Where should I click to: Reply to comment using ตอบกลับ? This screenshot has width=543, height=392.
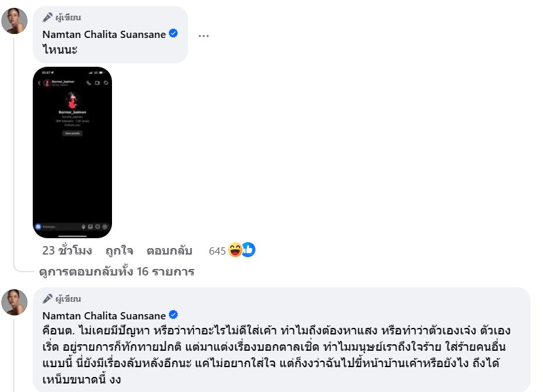point(170,251)
